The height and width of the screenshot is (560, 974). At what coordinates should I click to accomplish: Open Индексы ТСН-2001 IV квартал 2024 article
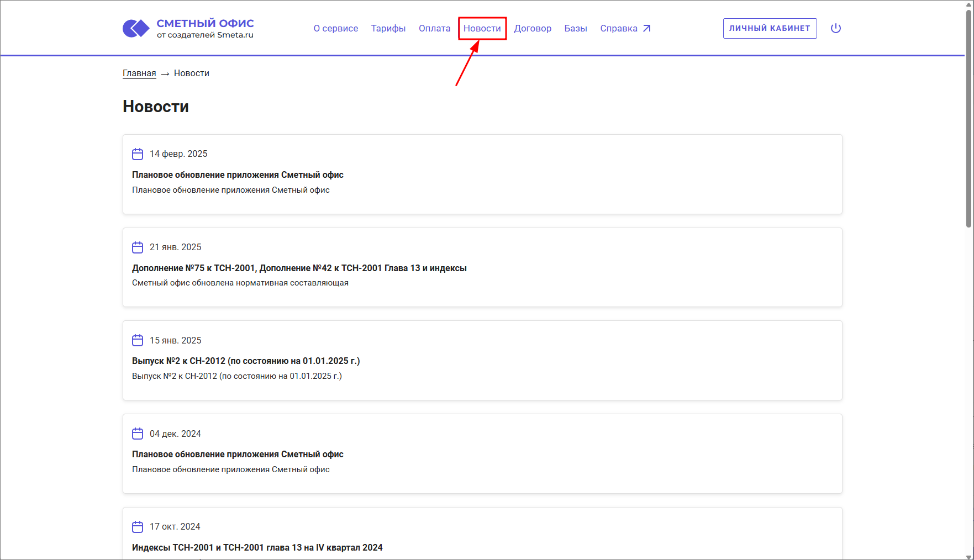click(257, 547)
